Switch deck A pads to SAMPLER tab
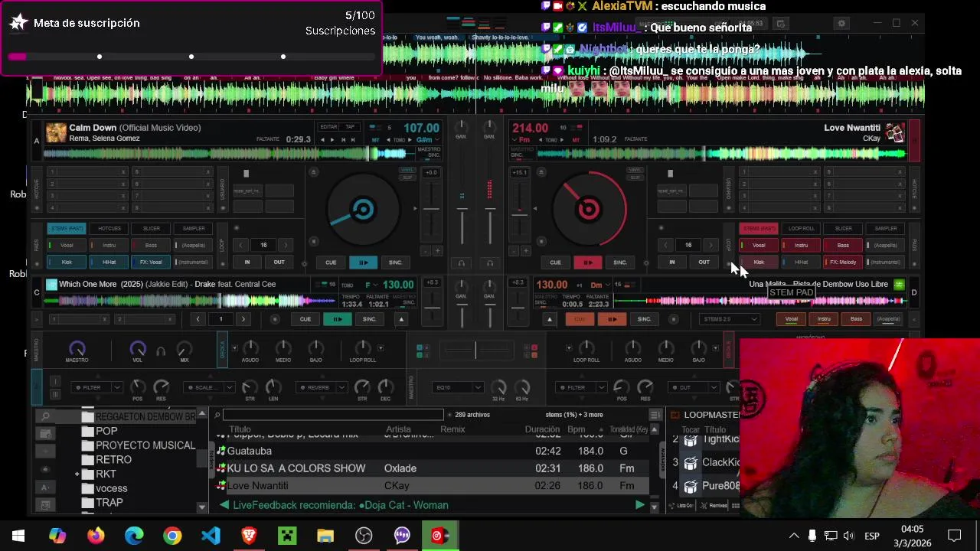The width and height of the screenshot is (980, 551). (193, 228)
